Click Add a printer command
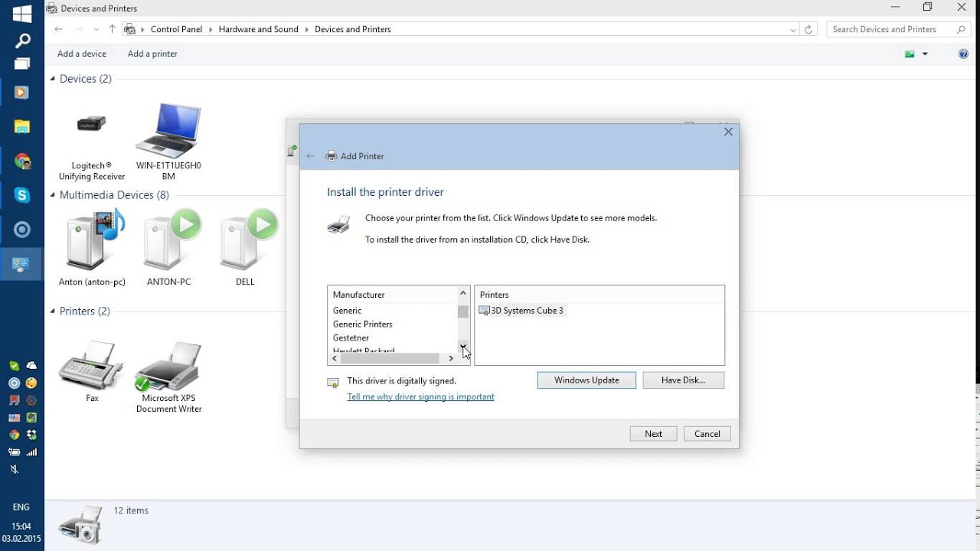980x551 pixels. pos(152,54)
